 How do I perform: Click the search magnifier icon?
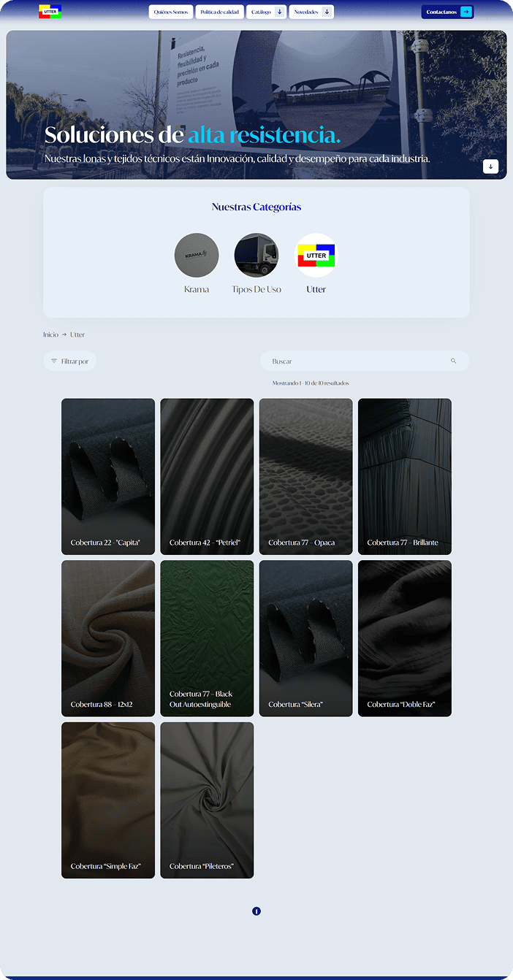453,361
